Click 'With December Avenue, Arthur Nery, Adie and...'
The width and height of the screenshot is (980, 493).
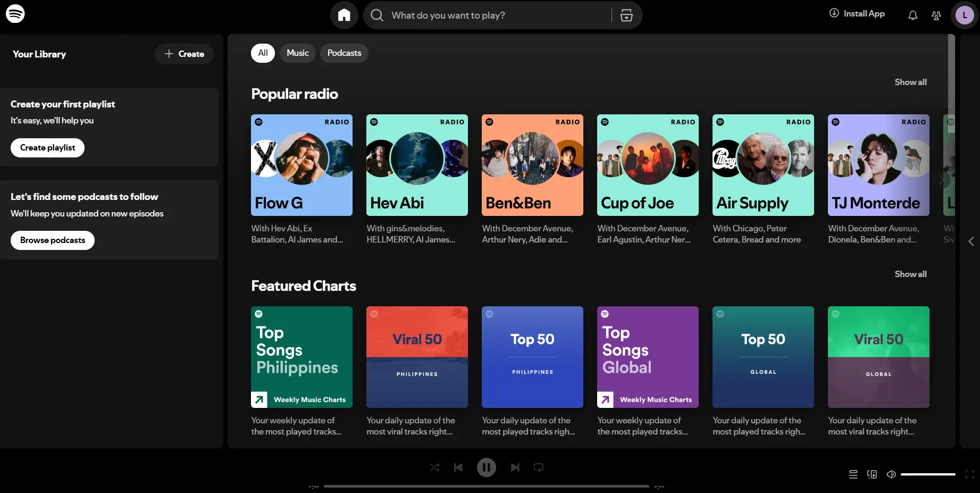coord(527,234)
